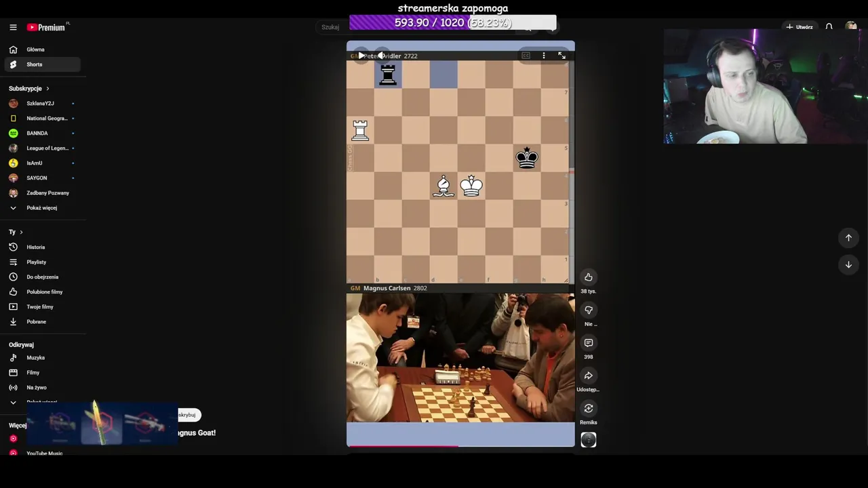Like the Short with thumbs up
Screen dimensions: 868x488
(589, 277)
